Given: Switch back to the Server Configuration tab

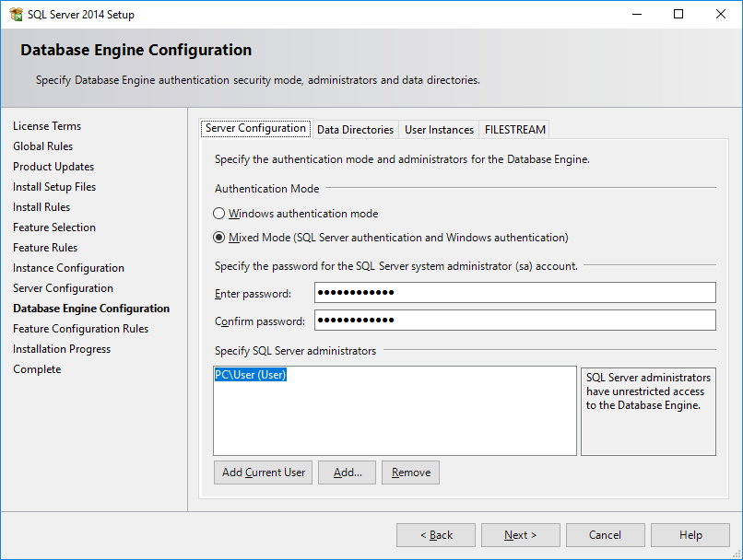Looking at the screenshot, I should pyautogui.click(x=255, y=128).
